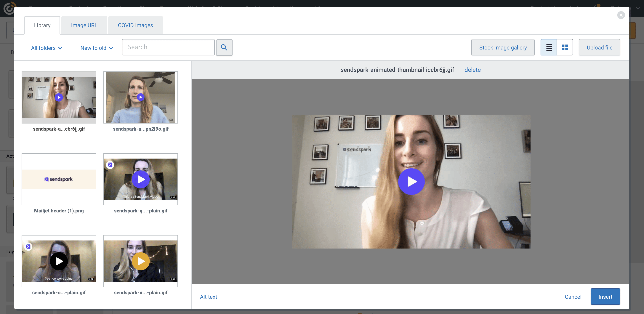Open the COVID Images tab
The height and width of the screenshot is (314, 644).
(x=135, y=25)
